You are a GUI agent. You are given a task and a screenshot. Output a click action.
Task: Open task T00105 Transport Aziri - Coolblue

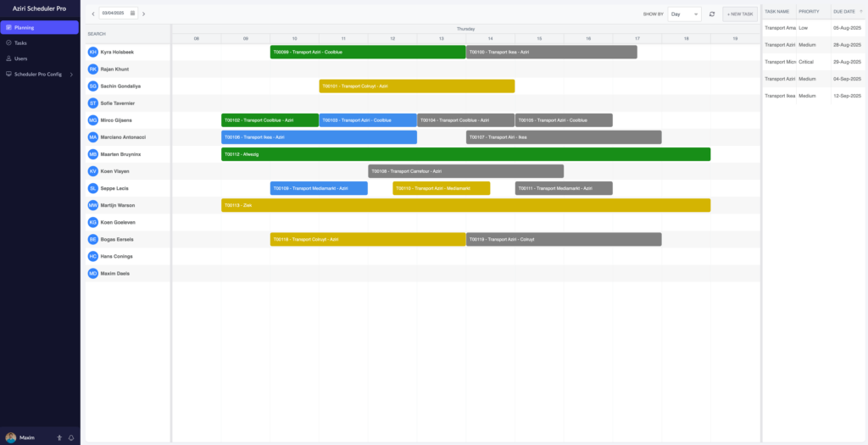[x=564, y=120]
